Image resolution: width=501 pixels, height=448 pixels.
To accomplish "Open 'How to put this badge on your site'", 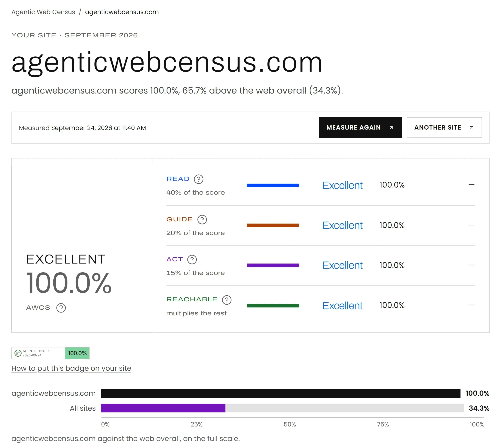I will (71, 368).
